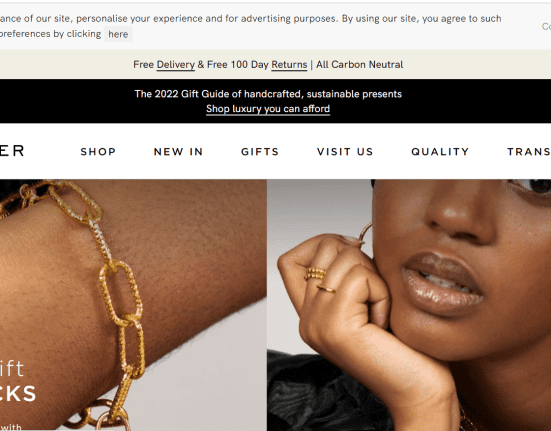551x431 pixels.
Task: Click the Delivery link in banner
Action: pyautogui.click(x=176, y=65)
